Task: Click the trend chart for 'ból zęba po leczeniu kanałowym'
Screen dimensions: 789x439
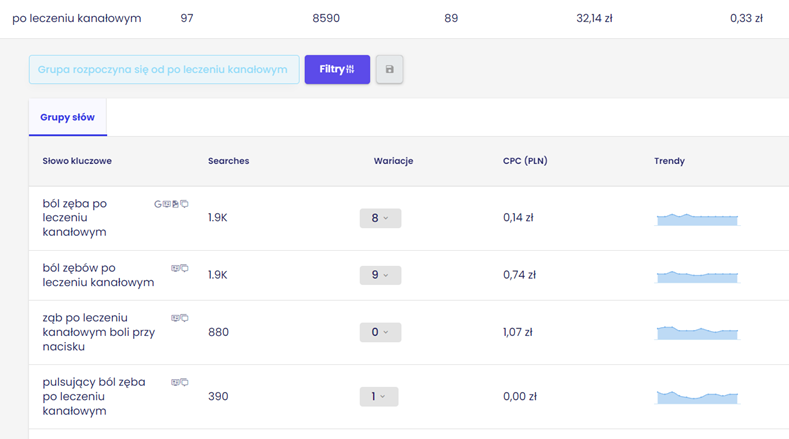Action: pos(697,219)
